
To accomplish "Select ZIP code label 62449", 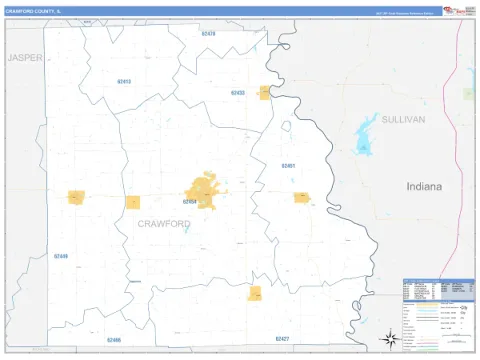I will click(61, 256).
